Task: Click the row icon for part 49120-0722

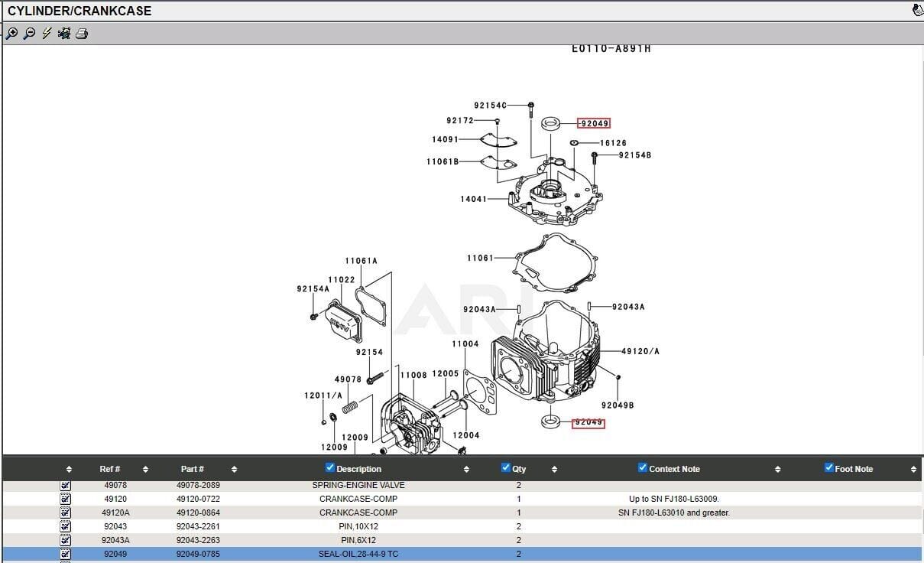Action: (65, 499)
